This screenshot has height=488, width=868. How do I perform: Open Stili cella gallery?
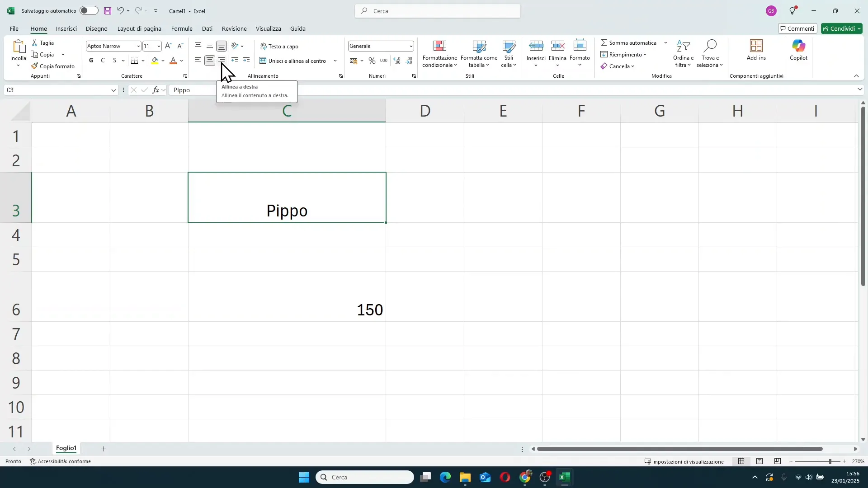pos(509,54)
